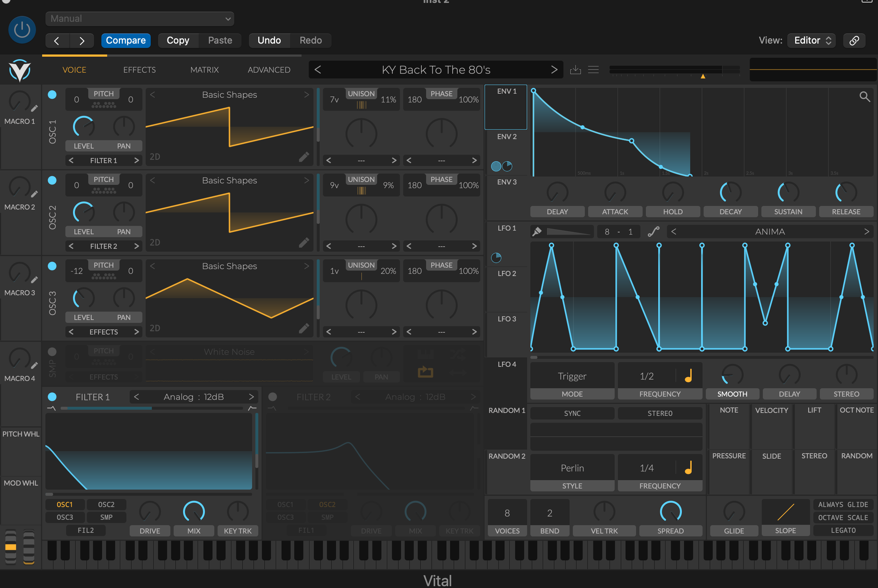878x588 pixels.
Task: Click the magnifier icon in the ENV 1 display
Action: (865, 97)
